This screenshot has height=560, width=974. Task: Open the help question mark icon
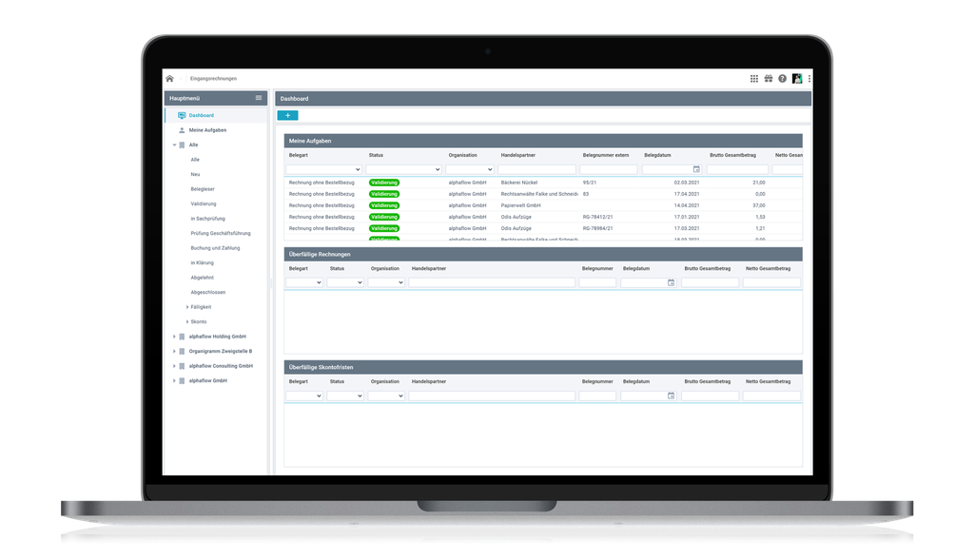click(x=782, y=79)
